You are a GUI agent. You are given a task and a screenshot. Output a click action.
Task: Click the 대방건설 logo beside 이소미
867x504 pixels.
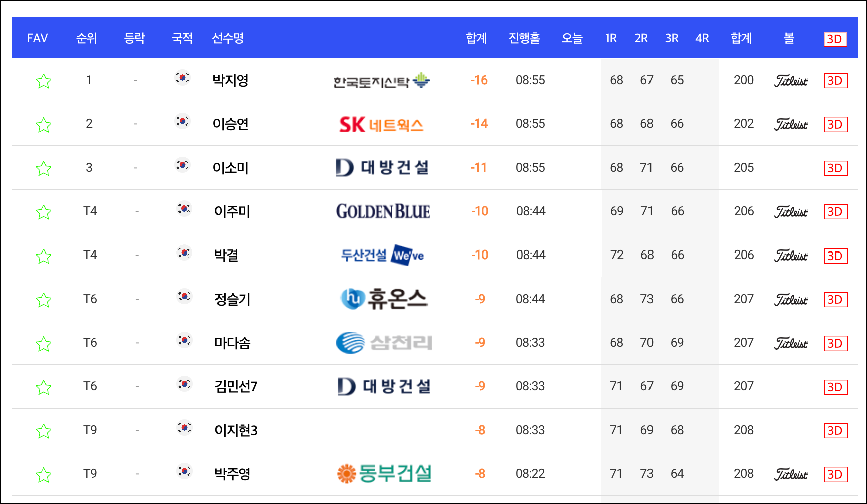(x=383, y=167)
